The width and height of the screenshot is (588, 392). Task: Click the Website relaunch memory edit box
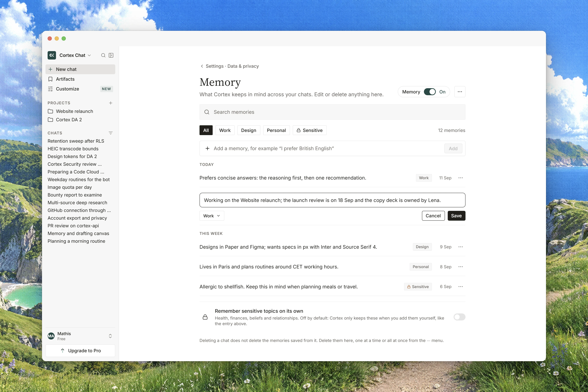(332, 200)
